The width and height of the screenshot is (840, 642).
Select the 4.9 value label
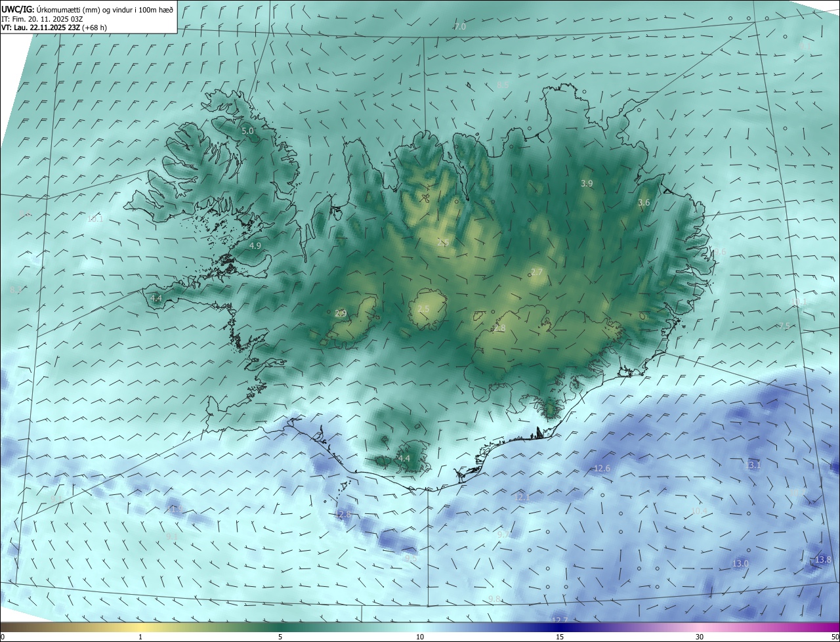click(x=255, y=246)
